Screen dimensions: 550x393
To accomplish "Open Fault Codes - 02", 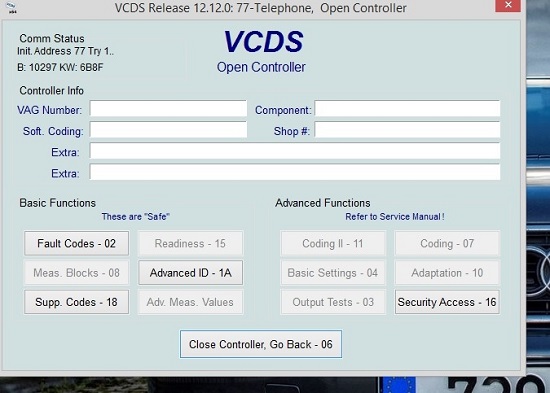I will pyautogui.click(x=76, y=243).
